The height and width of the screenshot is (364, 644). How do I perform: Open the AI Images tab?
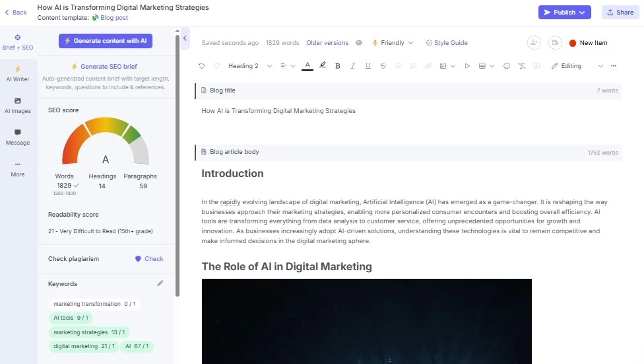coord(18,106)
